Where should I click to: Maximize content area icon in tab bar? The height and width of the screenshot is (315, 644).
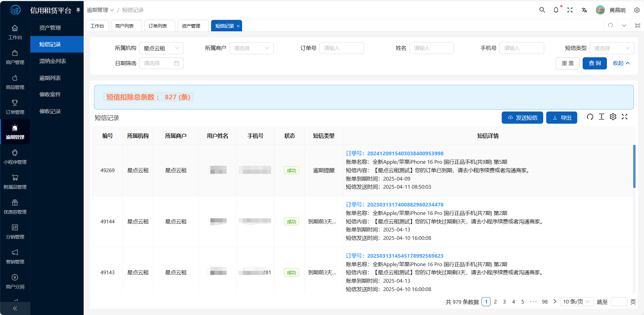[x=637, y=26]
